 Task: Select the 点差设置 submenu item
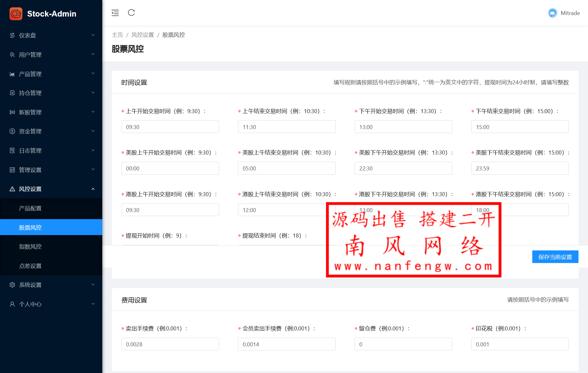tap(30, 266)
